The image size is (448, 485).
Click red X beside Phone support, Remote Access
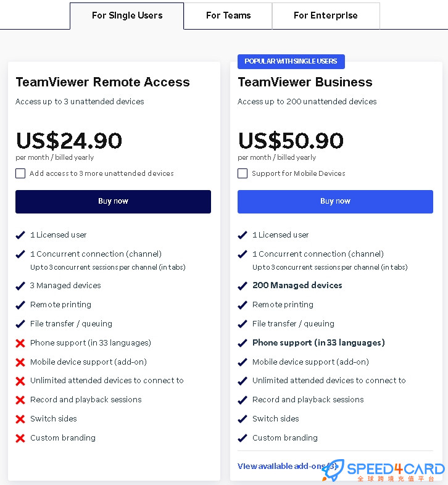(x=20, y=343)
